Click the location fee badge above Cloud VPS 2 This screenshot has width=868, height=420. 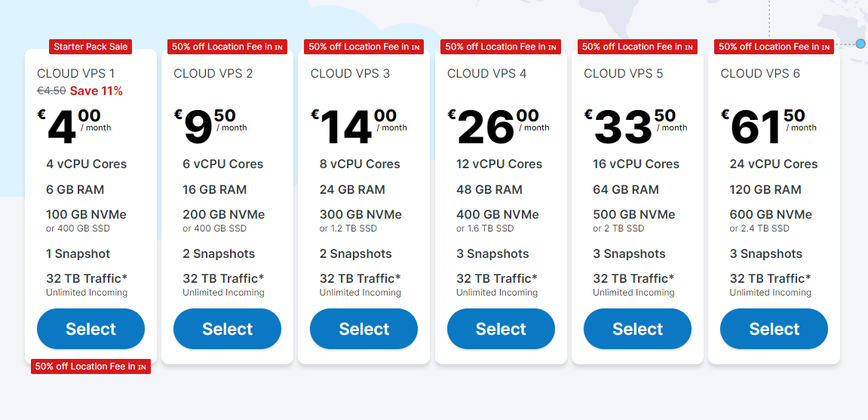pyautogui.click(x=227, y=47)
